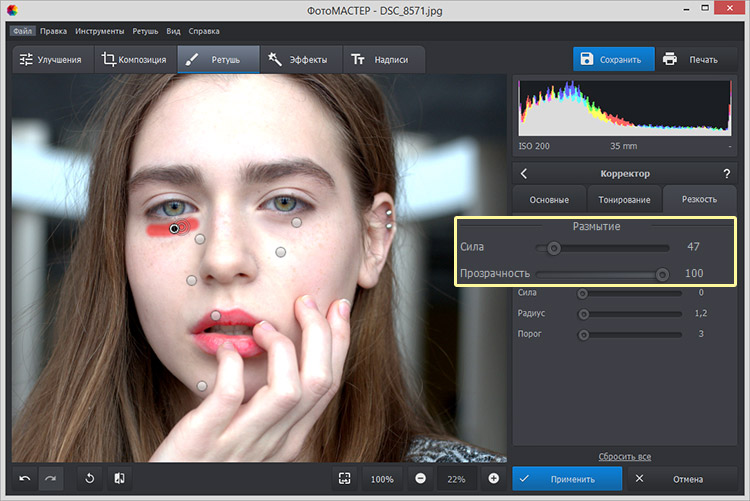Open the Эффекты section
The height and width of the screenshot is (501, 750).
pyautogui.click(x=297, y=60)
